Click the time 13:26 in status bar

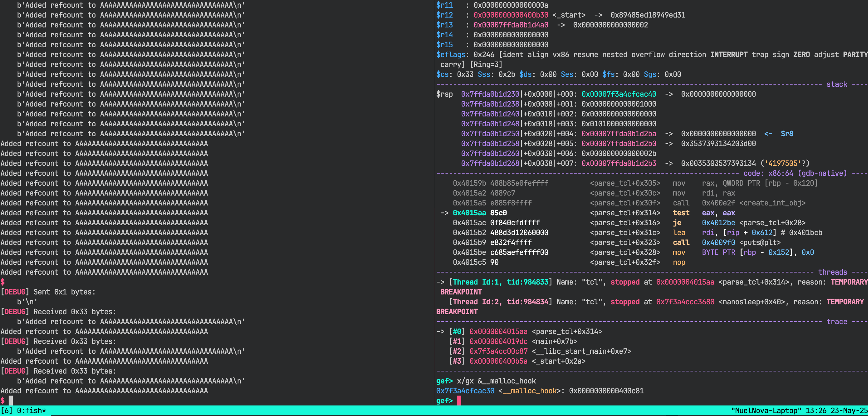tap(816, 411)
